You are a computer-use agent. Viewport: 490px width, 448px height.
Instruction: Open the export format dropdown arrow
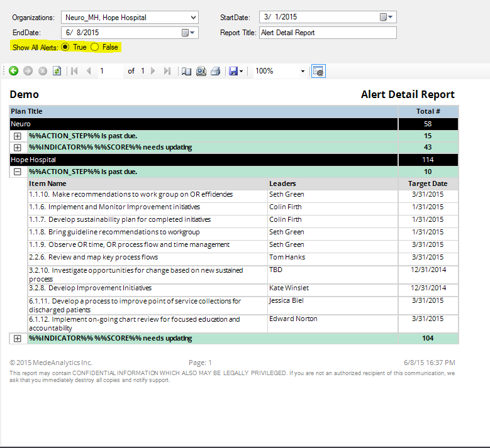coord(241,72)
